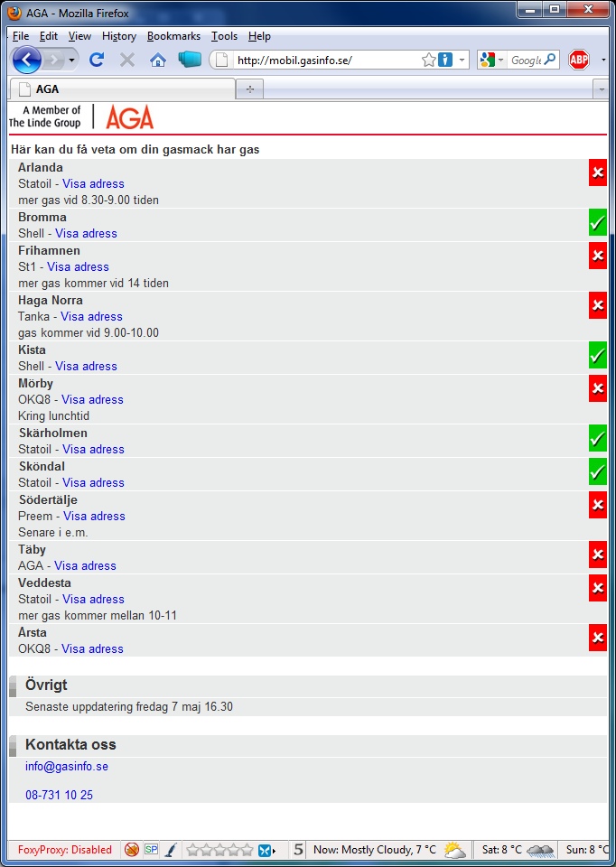Image resolution: width=616 pixels, height=867 pixels.
Task: Click the 08-731 10 25 phone link
Action: (60, 795)
